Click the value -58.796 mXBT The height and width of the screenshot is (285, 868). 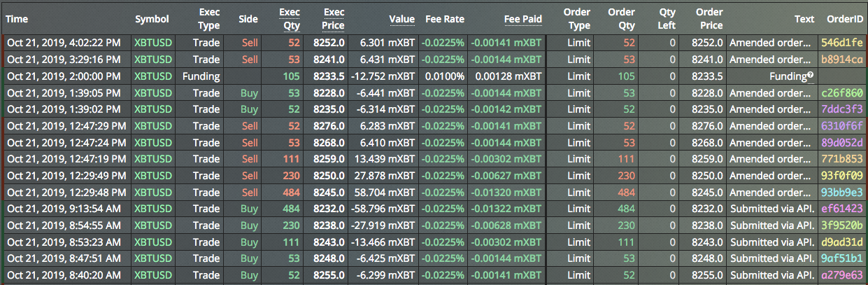pyautogui.click(x=386, y=208)
